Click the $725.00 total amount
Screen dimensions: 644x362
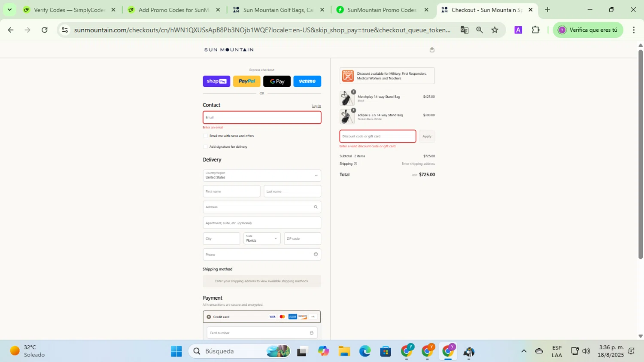[x=427, y=175]
